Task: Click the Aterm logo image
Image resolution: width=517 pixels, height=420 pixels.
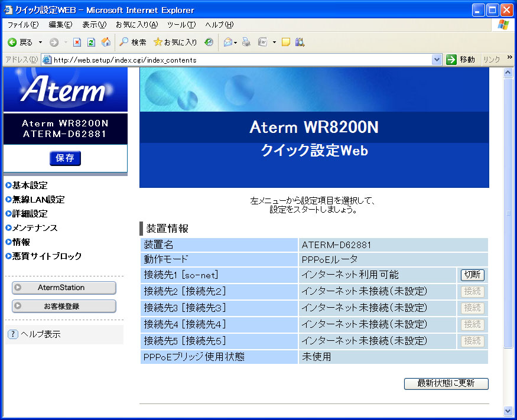Action: tap(65, 89)
